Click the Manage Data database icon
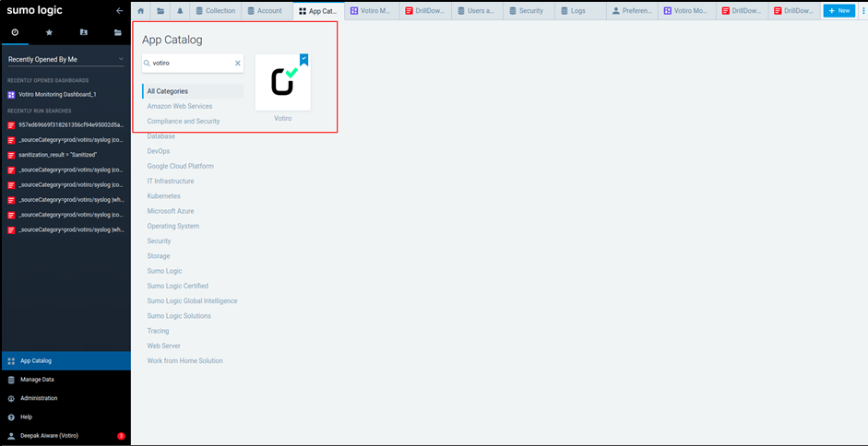 pos(11,380)
